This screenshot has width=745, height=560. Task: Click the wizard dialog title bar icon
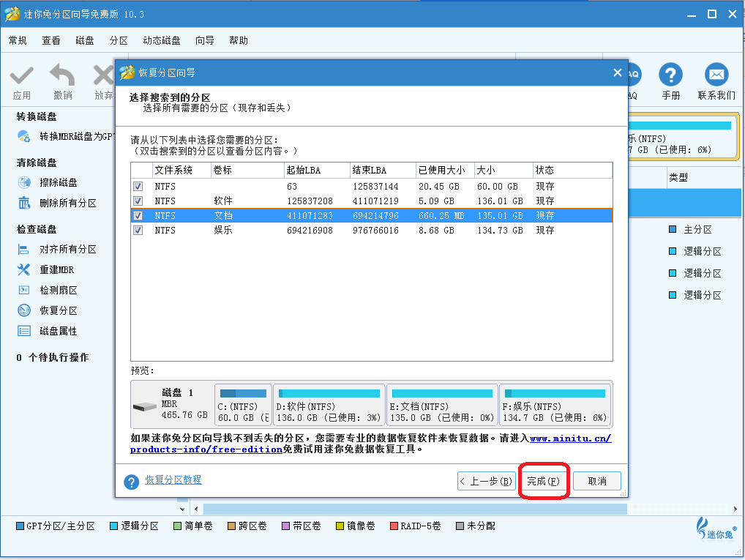127,72
